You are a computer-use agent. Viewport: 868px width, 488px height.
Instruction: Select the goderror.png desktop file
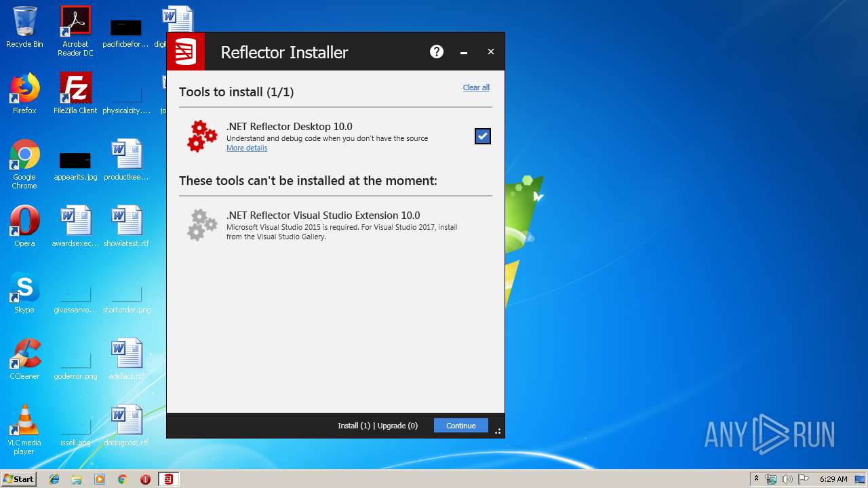coord(75,366)
